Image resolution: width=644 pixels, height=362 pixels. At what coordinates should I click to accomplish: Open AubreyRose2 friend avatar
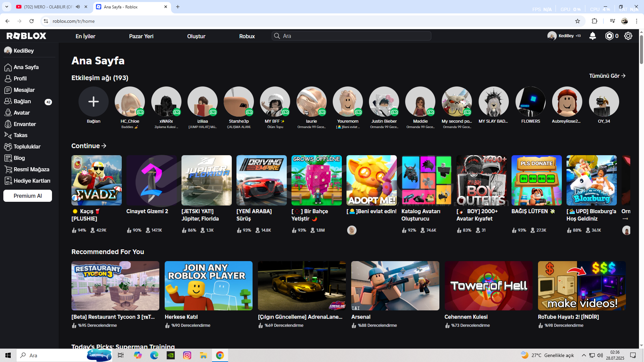[567, 102]
